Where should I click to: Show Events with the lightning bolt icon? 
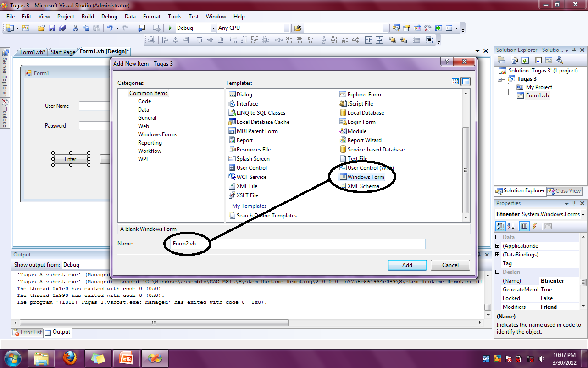(x=535, y=226)
